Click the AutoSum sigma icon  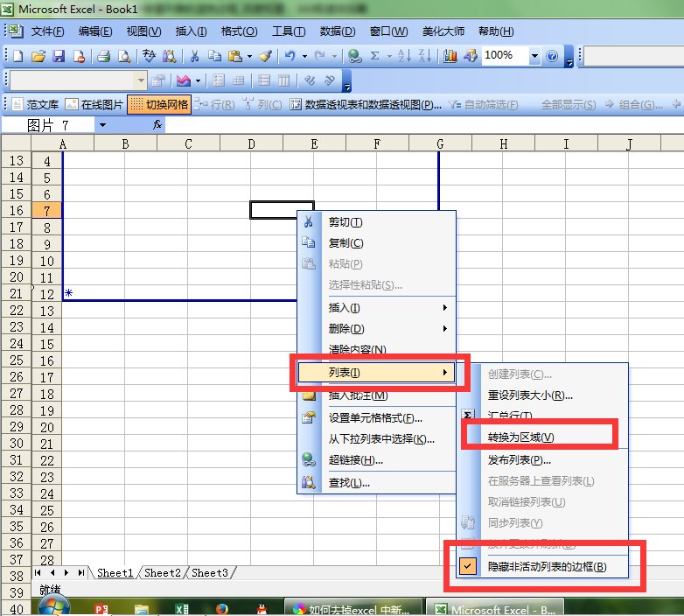point(374,56)
